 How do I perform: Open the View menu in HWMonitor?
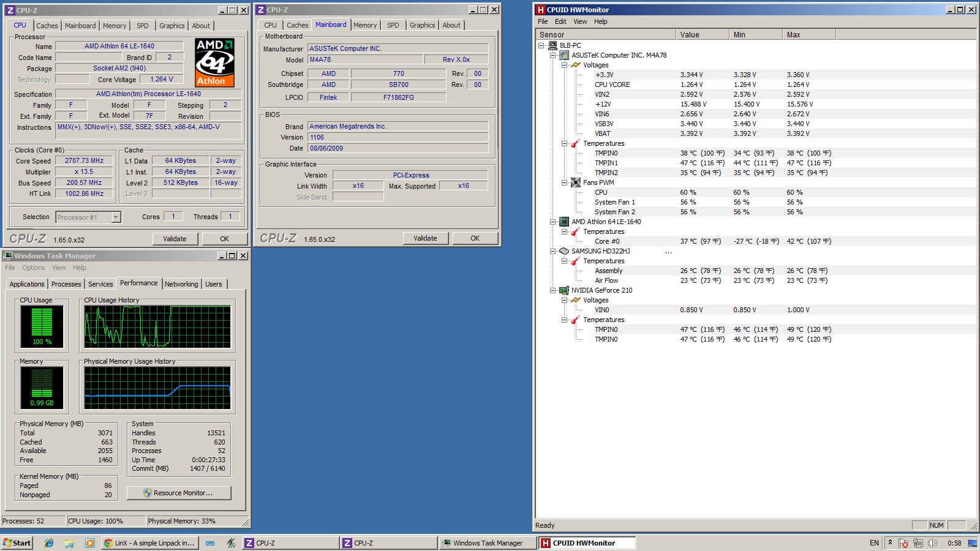click(580, 21)
